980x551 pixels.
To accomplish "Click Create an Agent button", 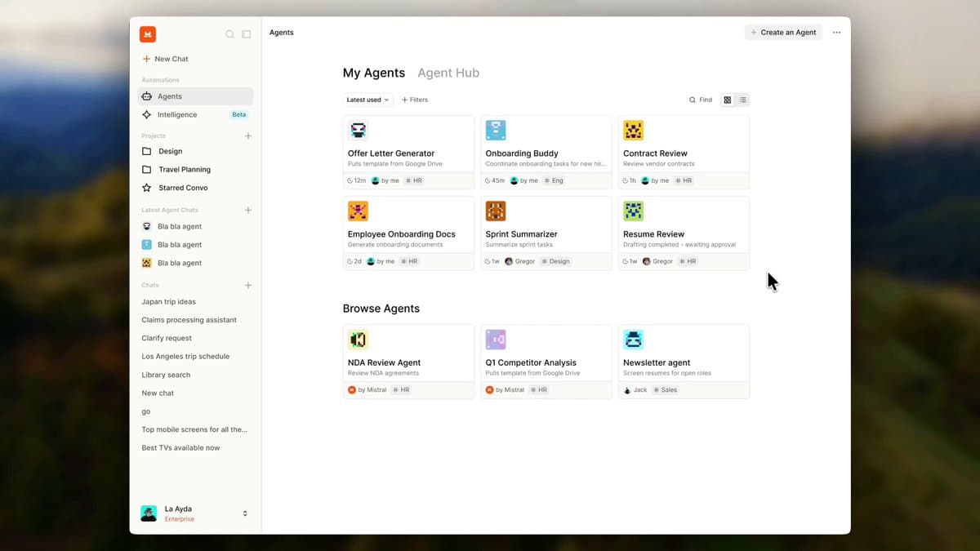I will point(783,33).
